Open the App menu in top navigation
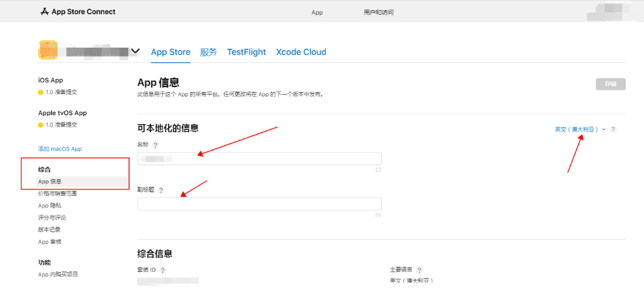644x298 pixels. 317,12
